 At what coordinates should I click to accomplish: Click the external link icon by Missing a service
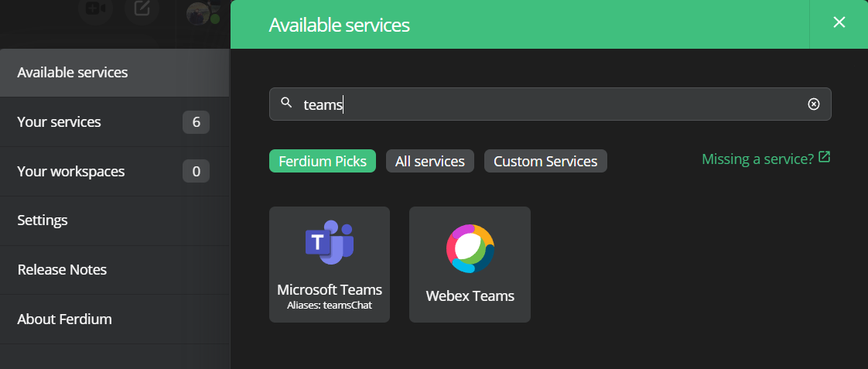click(824, 157)
